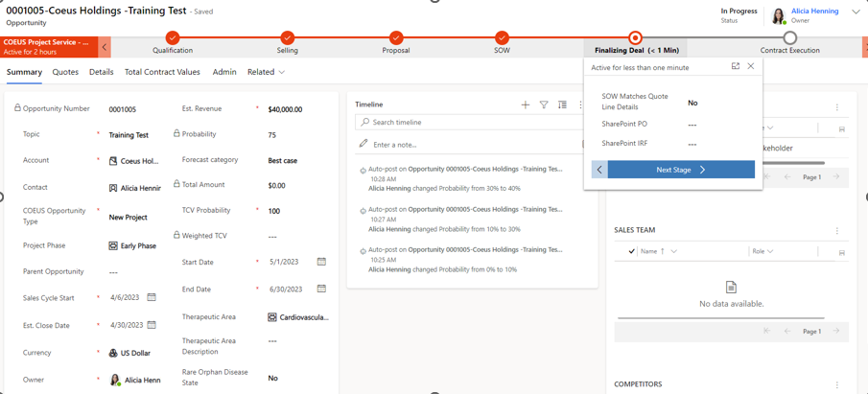Collapse the business process flow with left chevron
This screenshot has height=394, width=868.
105,47
